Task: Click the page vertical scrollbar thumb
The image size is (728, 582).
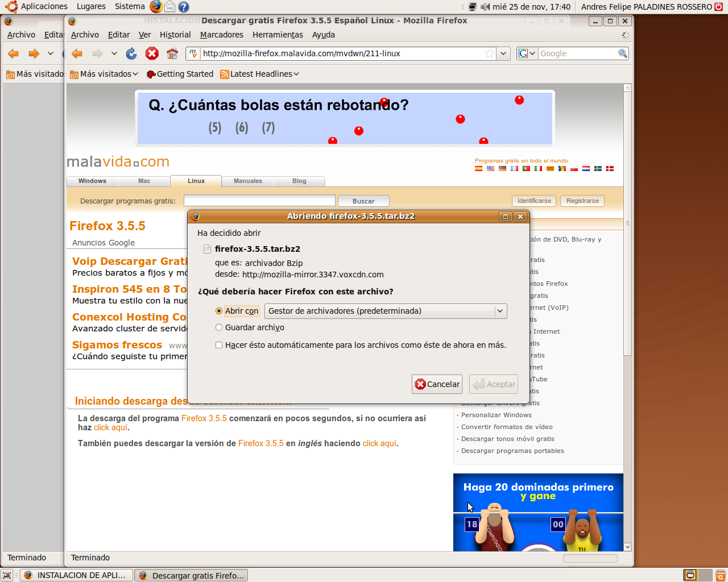Action: (628, 224)
